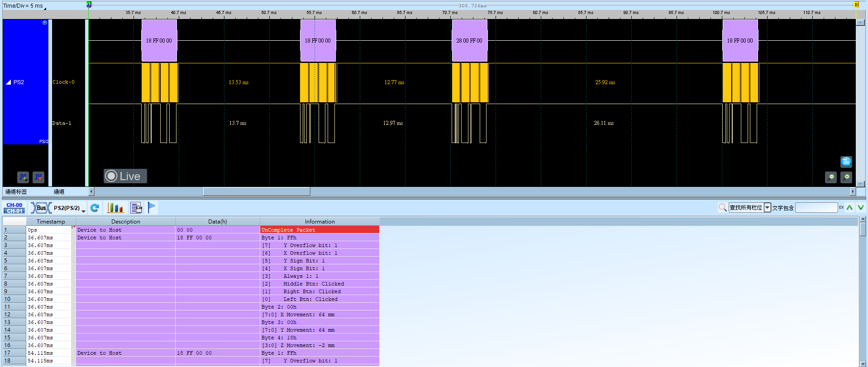Screen dimensions: 868x367
Task: Toggle the second waveform edge button under PS2
Action: point(38,177)
